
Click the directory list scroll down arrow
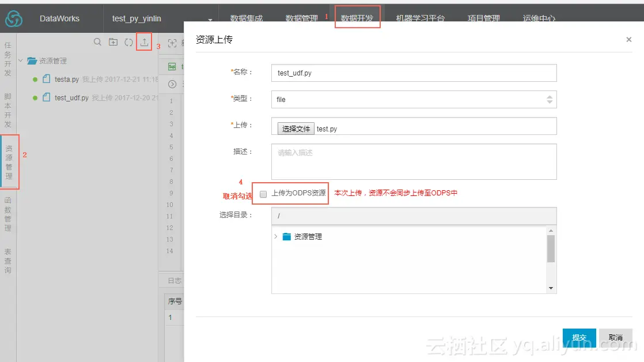(551, 288)
